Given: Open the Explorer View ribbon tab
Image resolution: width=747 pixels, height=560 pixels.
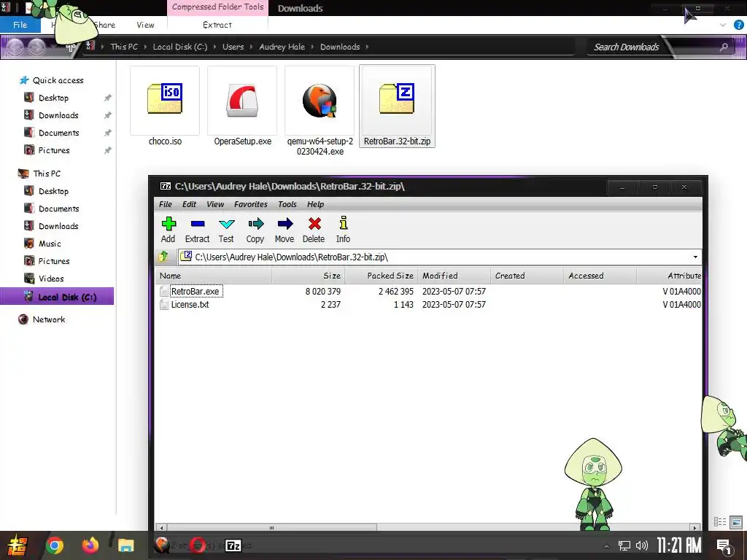Looking at the screenshot, I should (145, 25).
